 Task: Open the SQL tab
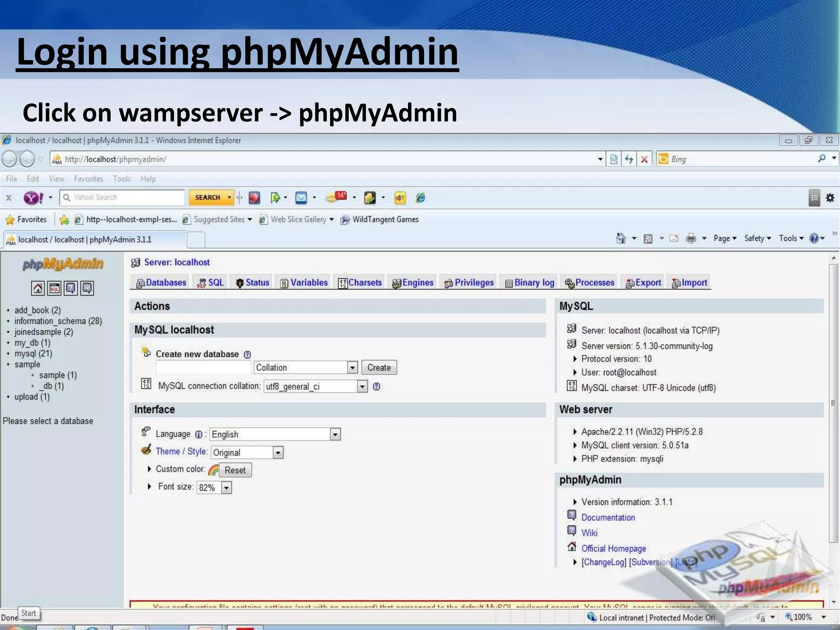211,283
